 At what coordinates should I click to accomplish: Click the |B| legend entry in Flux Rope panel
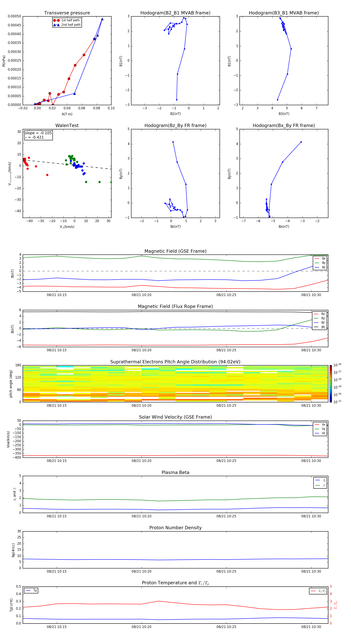(320, 327)
